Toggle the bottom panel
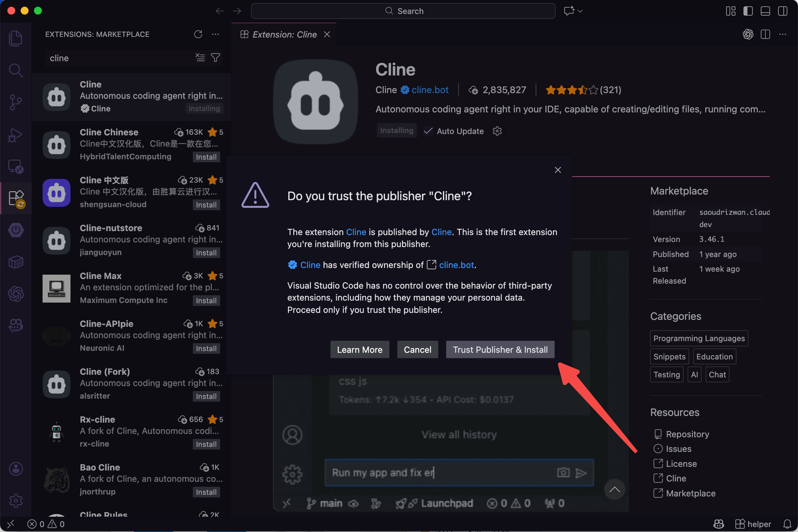Image resolution: width=798 pixels, height=532 pixels. tap(765, 11)
